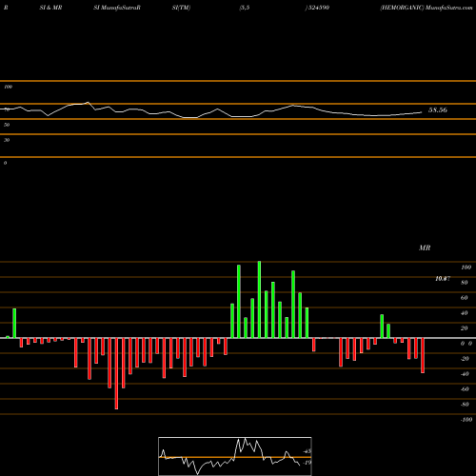476x476 pixels.
Task: Click the MR axis label -40
Action: point(465,374)
